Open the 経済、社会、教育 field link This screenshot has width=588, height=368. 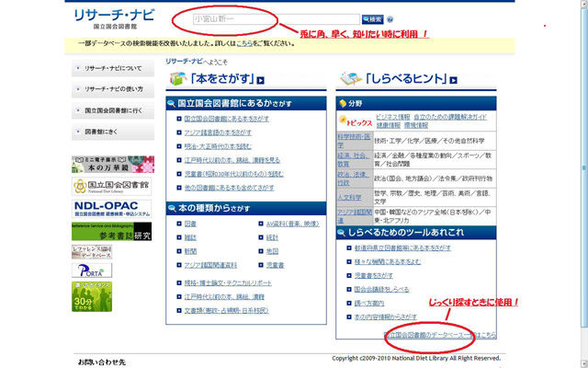tap(355, 159)
